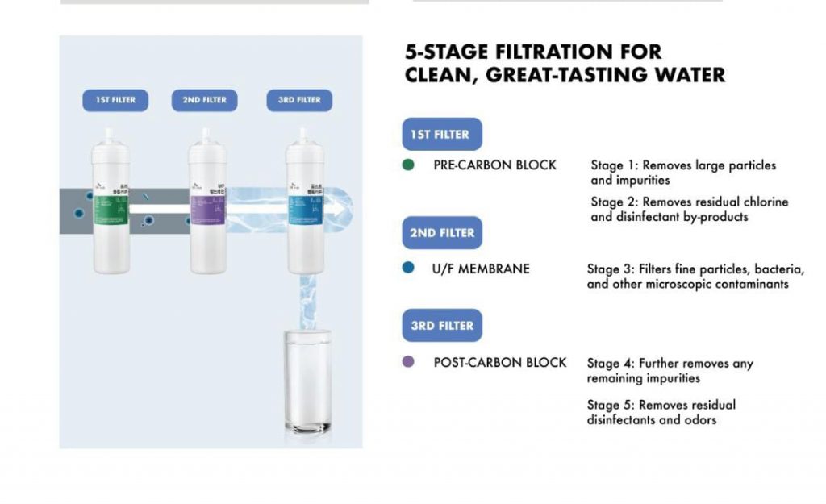
Task: Click the white flow arrow at third cartridge
Action: tap(337, 210)
